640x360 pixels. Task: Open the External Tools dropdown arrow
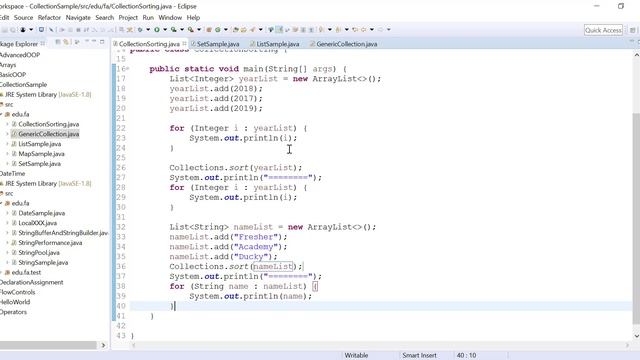pyautogui.click(x=199, y=29)
